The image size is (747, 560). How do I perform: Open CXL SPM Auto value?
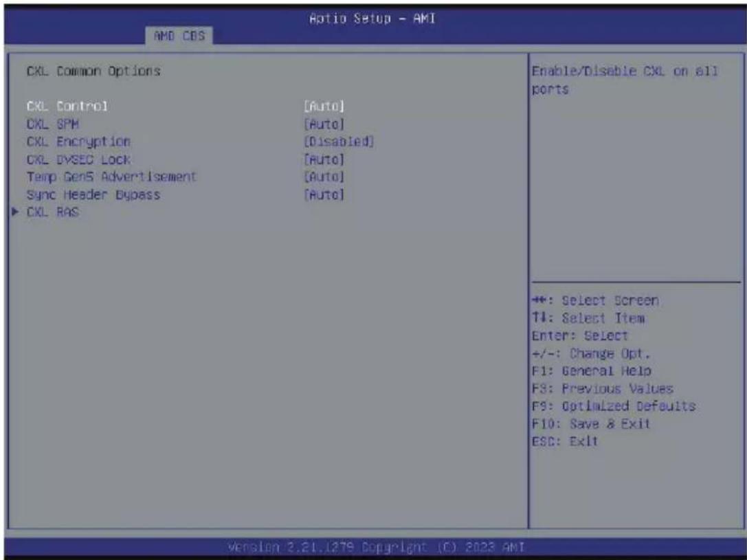(324, 124)
